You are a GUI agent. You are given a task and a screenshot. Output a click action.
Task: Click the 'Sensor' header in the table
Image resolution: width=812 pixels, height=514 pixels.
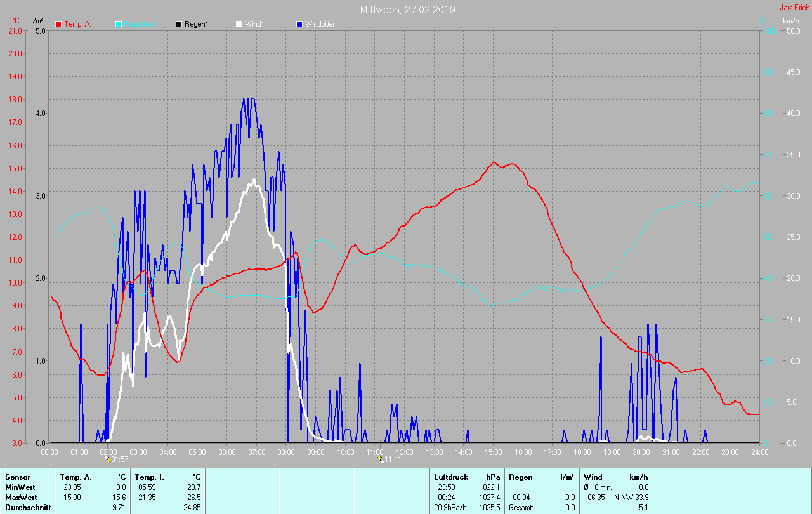click(17, 477)
